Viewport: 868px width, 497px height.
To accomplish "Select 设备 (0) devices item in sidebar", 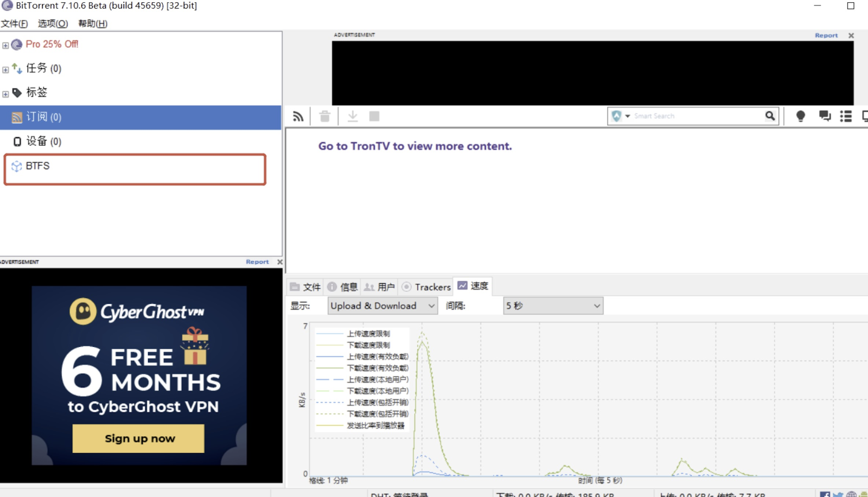I will point(44,141).
